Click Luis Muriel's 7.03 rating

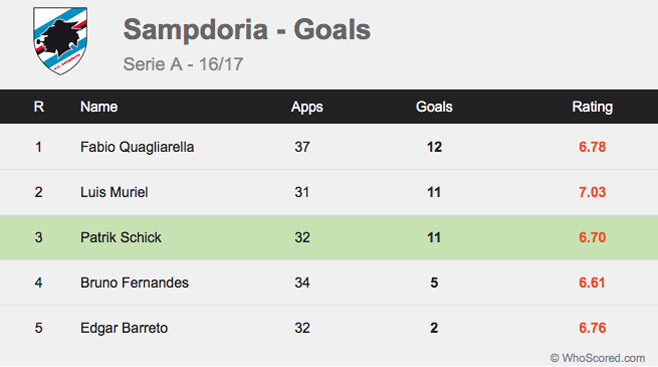pyautogui.click(x=592, y=192)
